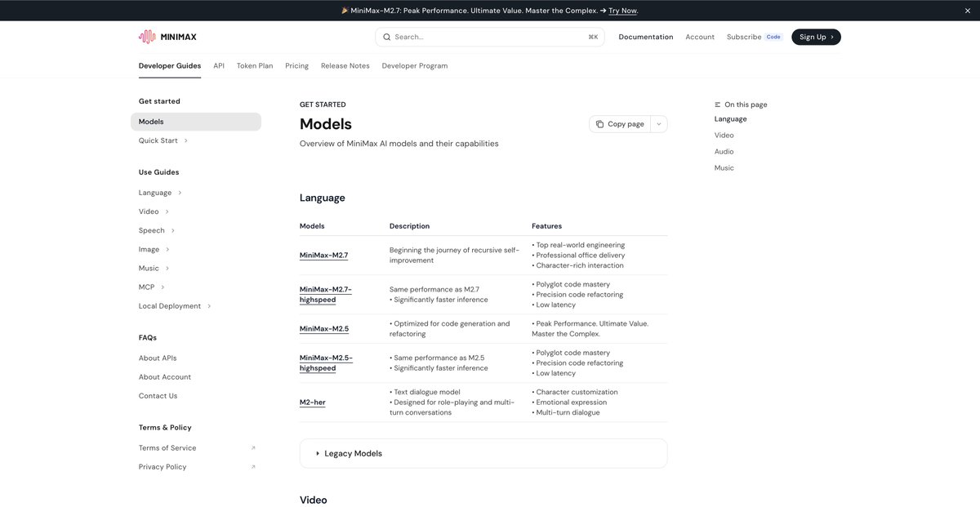Click "Beginning the journey of recursive self-improvement" text
The height and width of the screenshot is (507, 980).
point(454,256)
